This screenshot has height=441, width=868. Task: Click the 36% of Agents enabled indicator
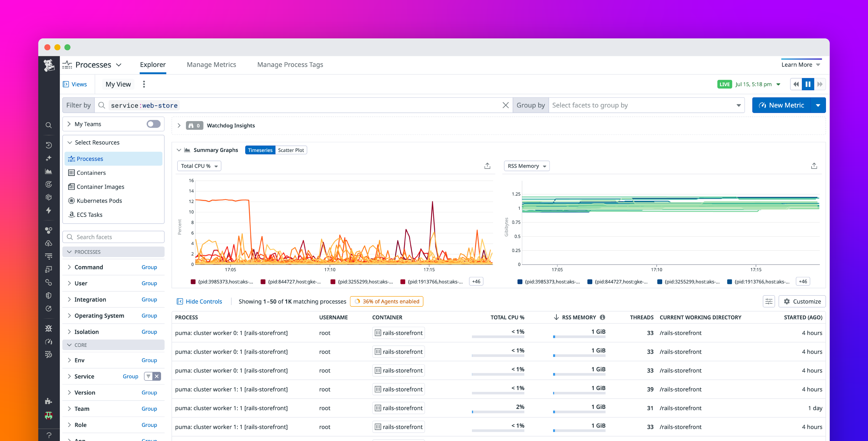(386, 301)
